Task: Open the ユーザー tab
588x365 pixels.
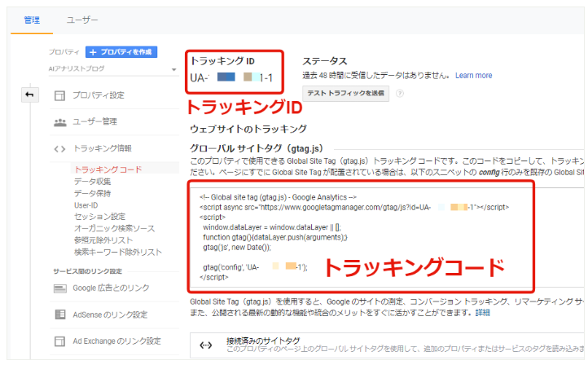Action: coord(82,20)
